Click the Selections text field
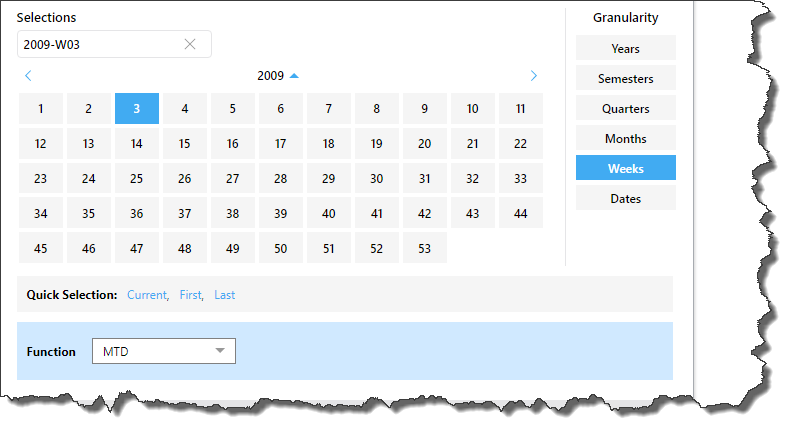Screen dimensions: 795x437 click(100, 44)
